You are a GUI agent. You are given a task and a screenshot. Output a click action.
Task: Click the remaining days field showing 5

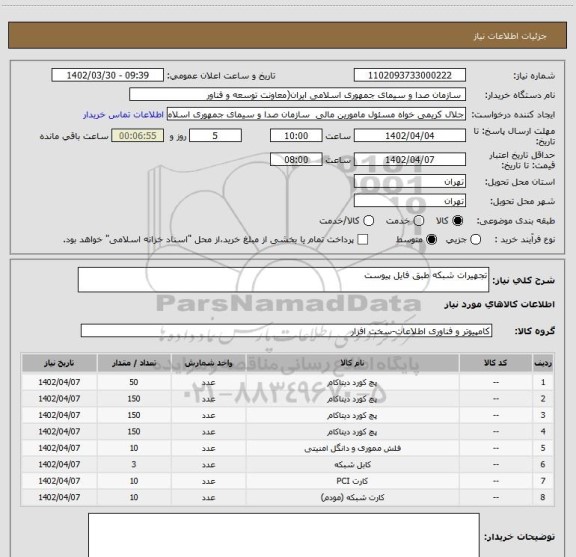215,136
